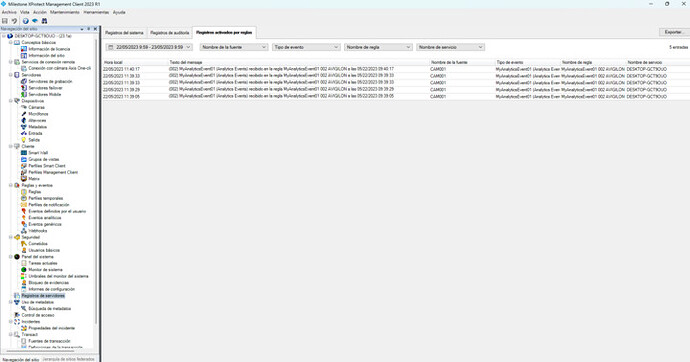
Task: Collapse the Panel del sistema tree node
Action: (11, 256)
